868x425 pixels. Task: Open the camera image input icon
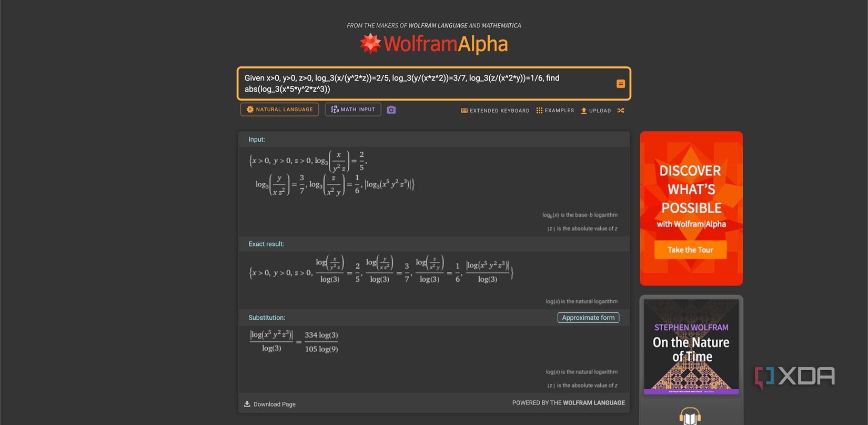click(391, 110)
